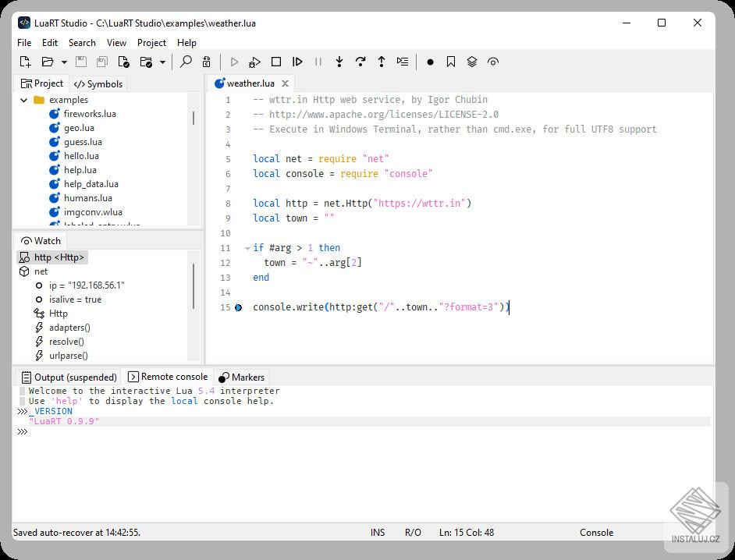Toggle the INS insert mode indicator

[x=378, y=532]
